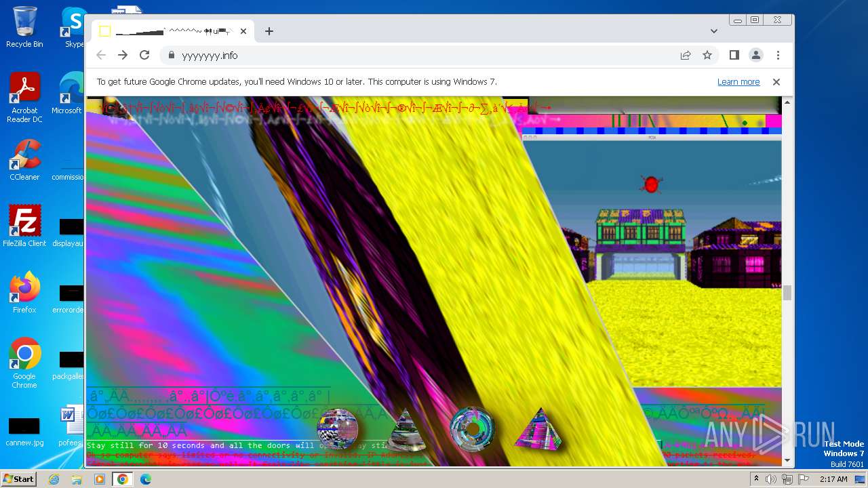Click the padlock site info icon
The width and height of the screenshot is (868, 488).
171,56
